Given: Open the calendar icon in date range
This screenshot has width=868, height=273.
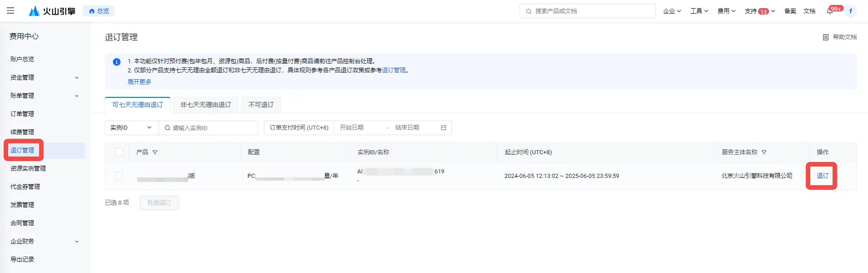Looking at the screenshot, I should (x=443, y=128).
